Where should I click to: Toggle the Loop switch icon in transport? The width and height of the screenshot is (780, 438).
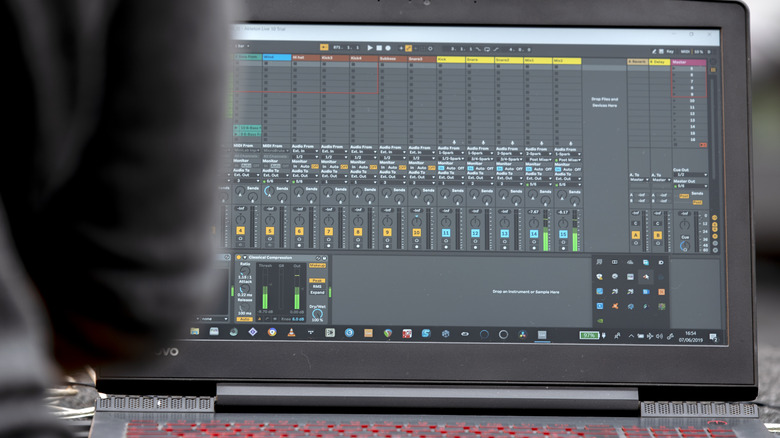click(487, 49)
